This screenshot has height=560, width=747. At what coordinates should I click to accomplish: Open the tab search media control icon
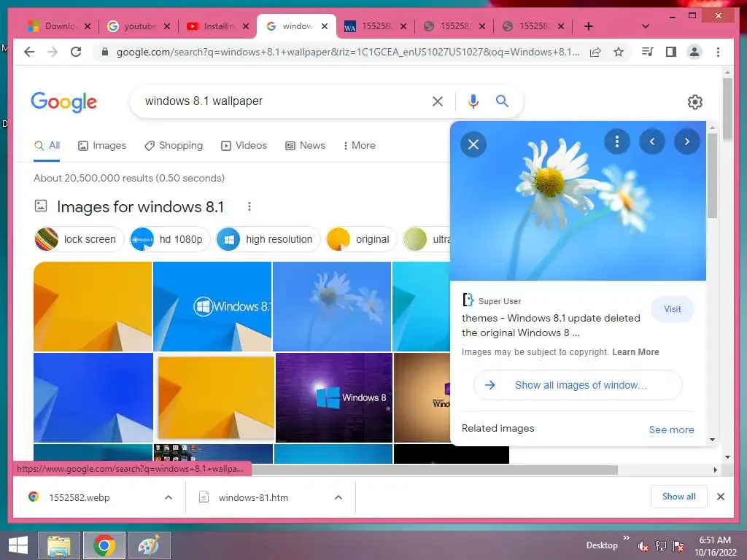648,52
